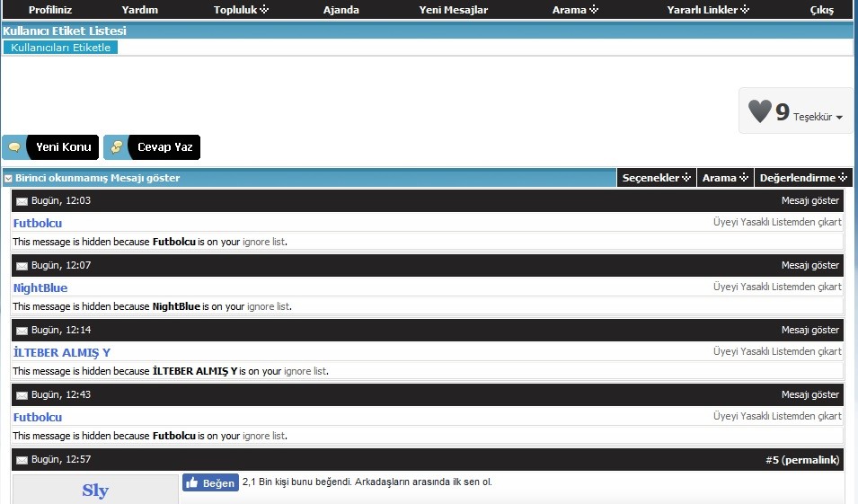Open Profiliniz in the top menu
Viewport: 858px width, 504px height.
(x=49, y=10)
